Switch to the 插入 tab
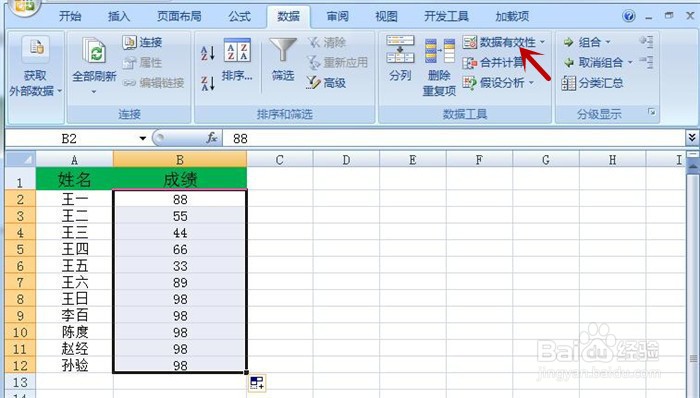Screen dimensions: 700x398 click(119, 17)
